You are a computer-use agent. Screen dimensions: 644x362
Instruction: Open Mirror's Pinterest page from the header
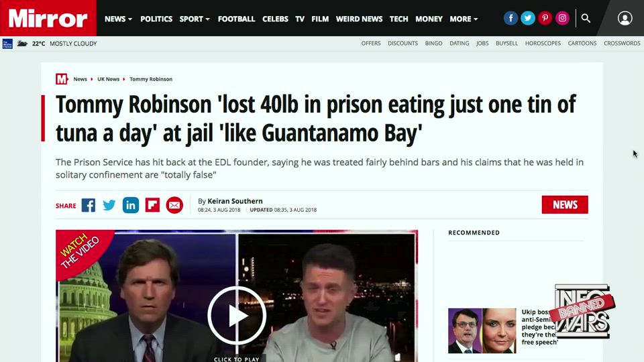click(545, 18)
